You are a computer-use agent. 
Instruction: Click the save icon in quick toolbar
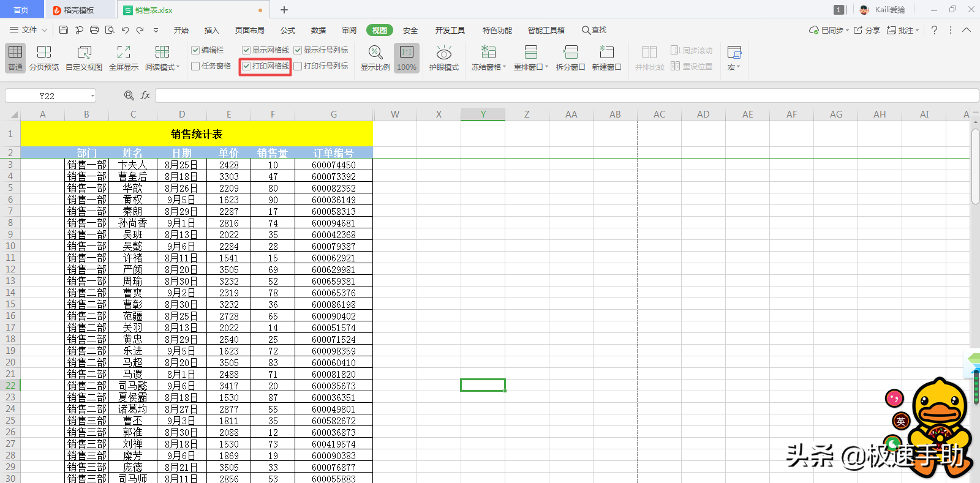[x=64, y=30]
